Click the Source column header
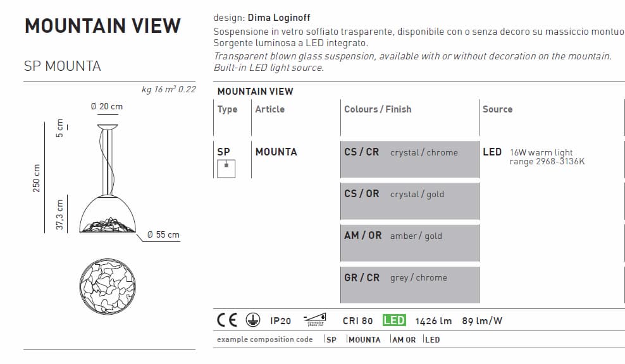625x364 pixels. click(497, 109)
